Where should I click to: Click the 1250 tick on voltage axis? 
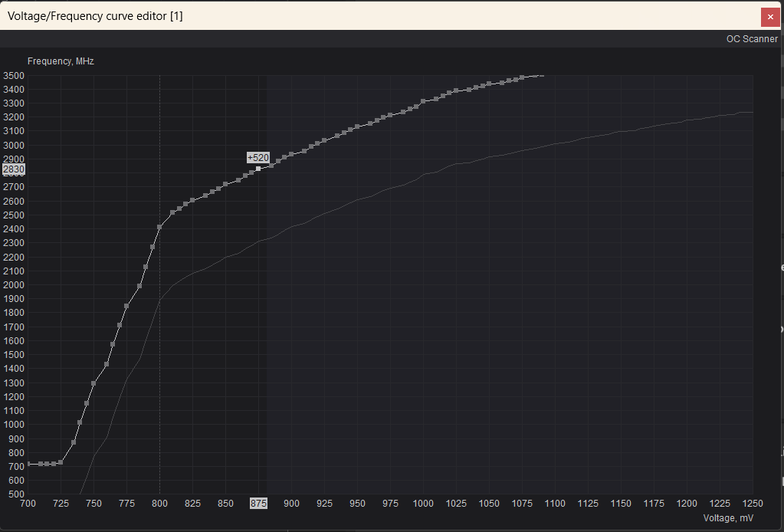(753, 504)
